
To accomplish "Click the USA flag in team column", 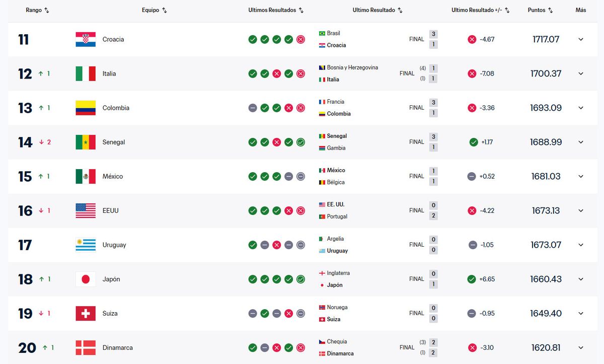I will 85,210.
